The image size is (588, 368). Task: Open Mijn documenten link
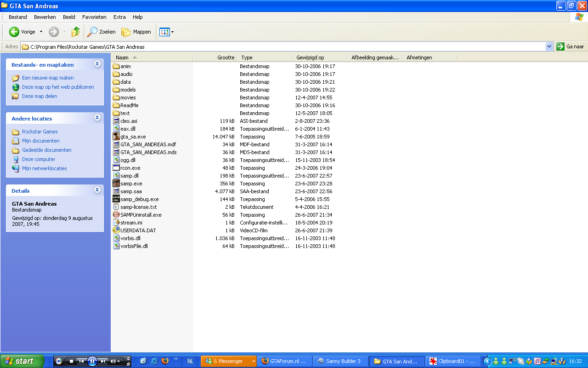[41, 141]
